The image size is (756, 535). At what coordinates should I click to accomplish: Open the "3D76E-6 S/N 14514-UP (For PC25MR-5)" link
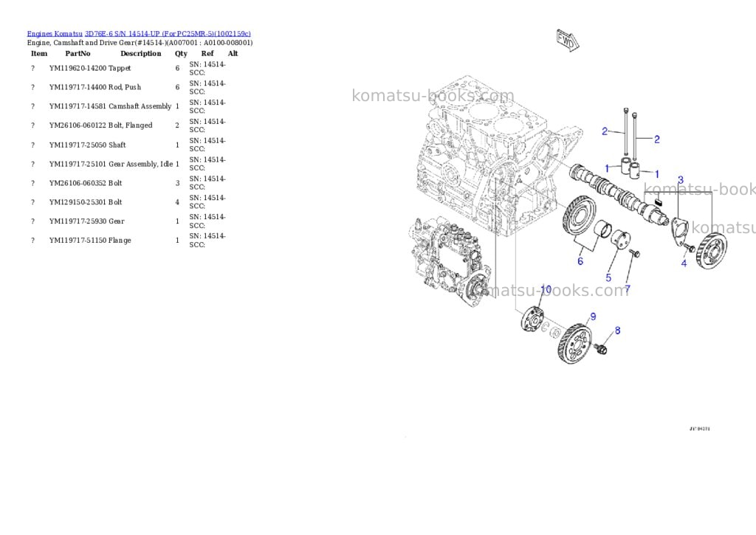click(168, 34)
